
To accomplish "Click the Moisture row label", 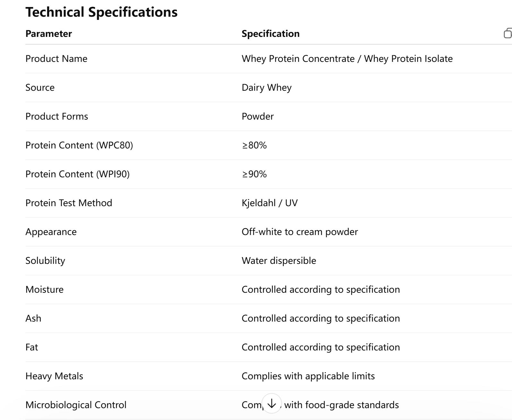I will pos(45,290).
